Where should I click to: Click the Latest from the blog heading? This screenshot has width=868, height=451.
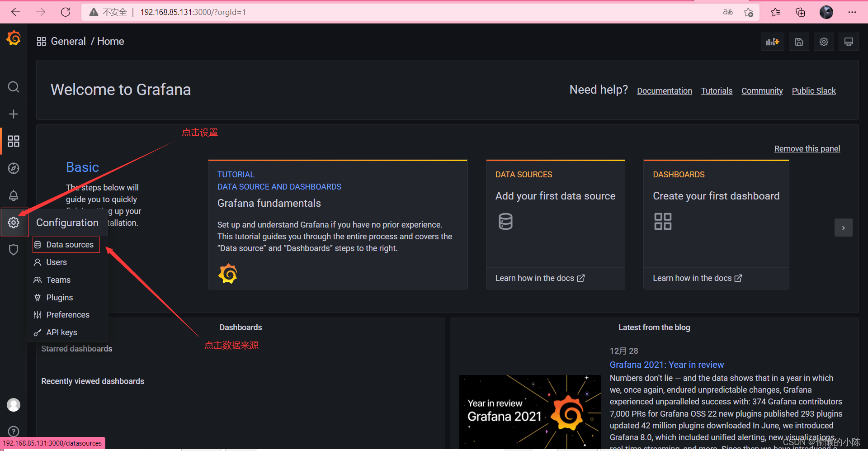pyautogui.click(x=654, y=328)
